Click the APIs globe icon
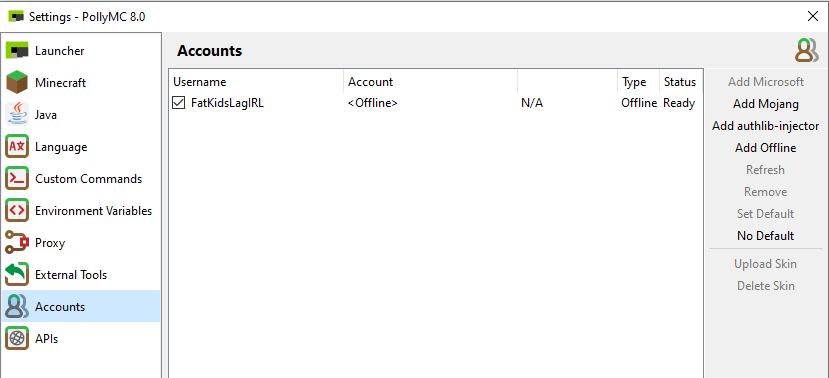The width and height of the screenshot is (829, 378). [x=16, y=339]
